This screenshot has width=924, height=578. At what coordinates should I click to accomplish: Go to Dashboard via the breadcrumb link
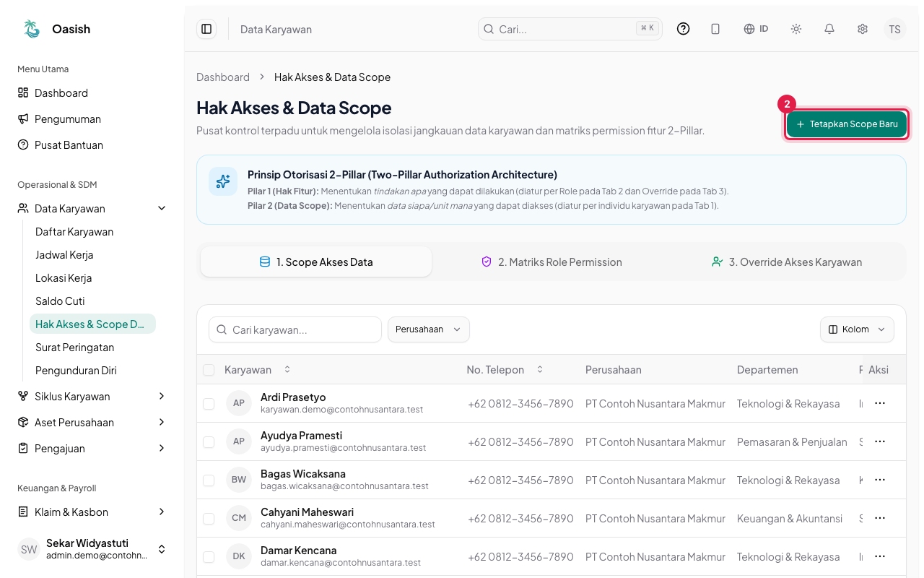click(223, 77)
